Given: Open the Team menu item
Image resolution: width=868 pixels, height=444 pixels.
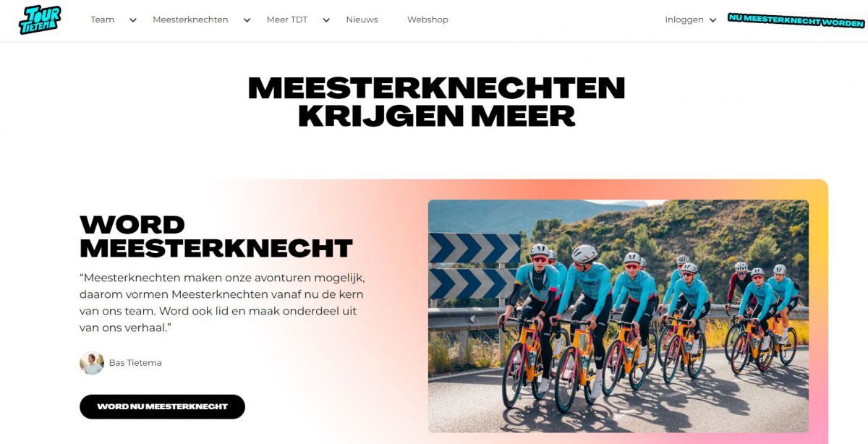Looking at the screenshot, I should [102, 20].
